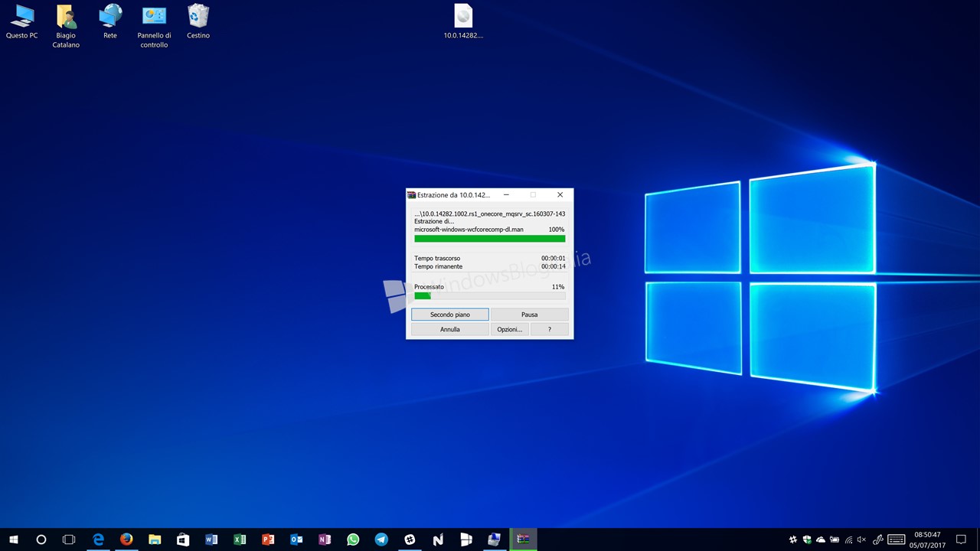Viewport: 980px width, 551px height.
Task: Launch Firefox from the taskbar
Action: tap(126, 540)
